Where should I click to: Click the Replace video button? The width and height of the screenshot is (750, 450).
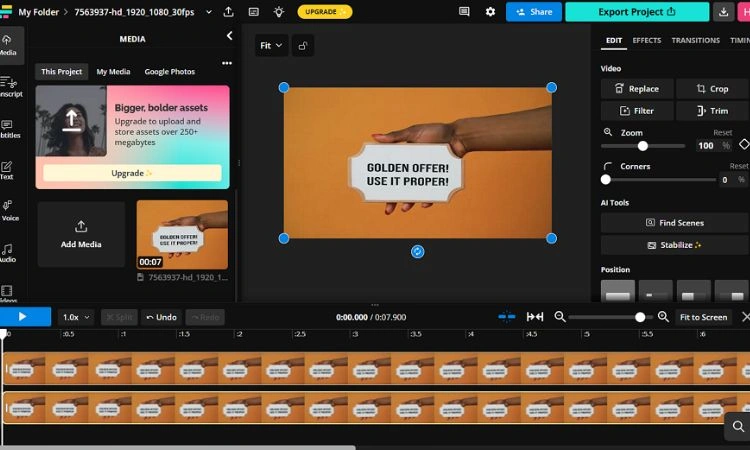(x=637, y=89)
